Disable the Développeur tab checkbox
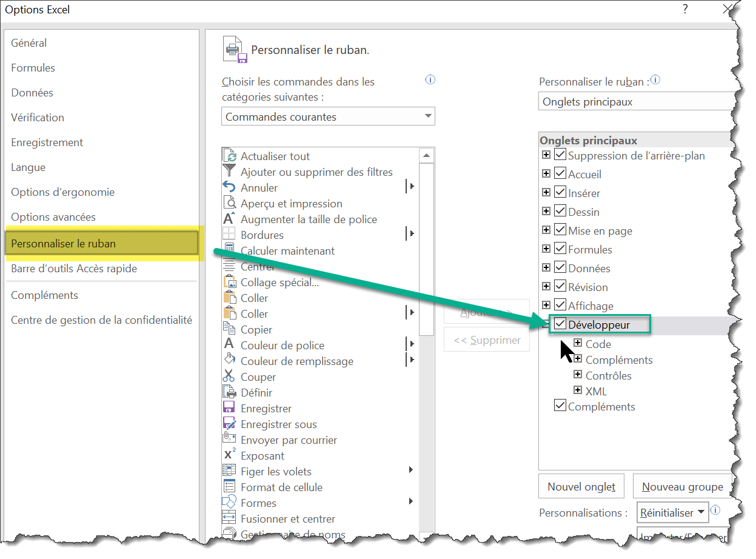The image size is (756, 559). 560,324
